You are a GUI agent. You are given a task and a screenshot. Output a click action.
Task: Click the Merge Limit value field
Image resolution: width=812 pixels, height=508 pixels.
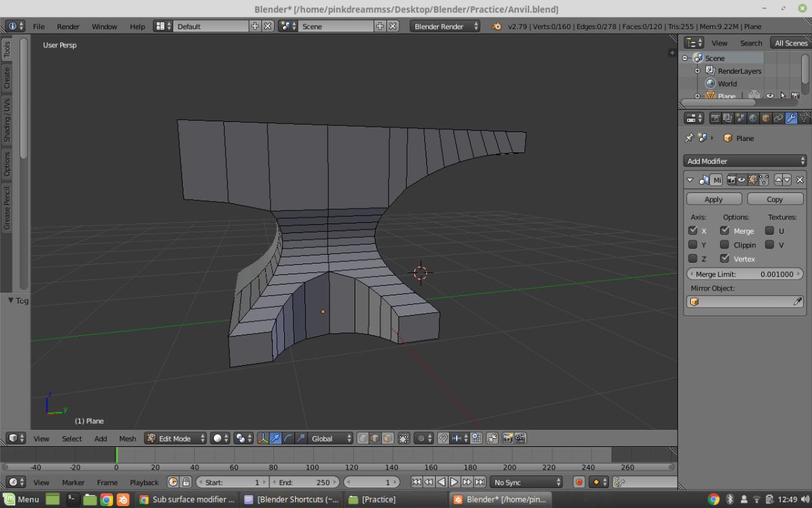(x=745, y=274)
